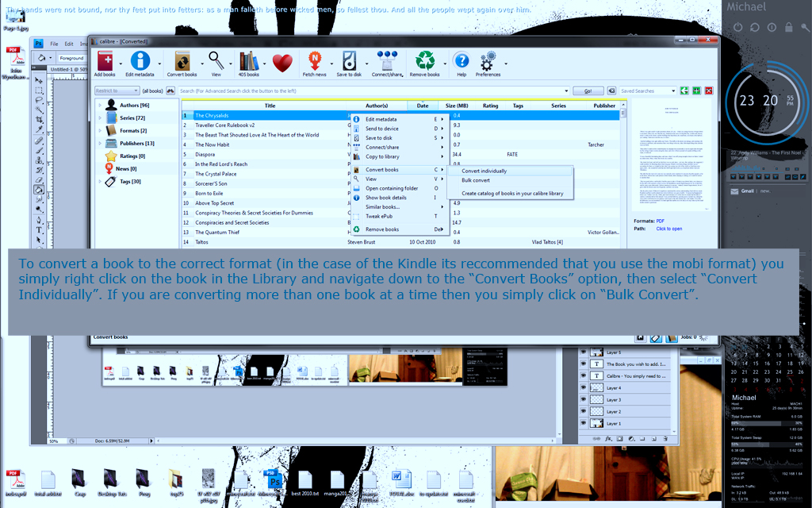This screenshot has height=508, width=812.
Task: Hide Layer 4 with its eye icon
Action: coord(584,387)
